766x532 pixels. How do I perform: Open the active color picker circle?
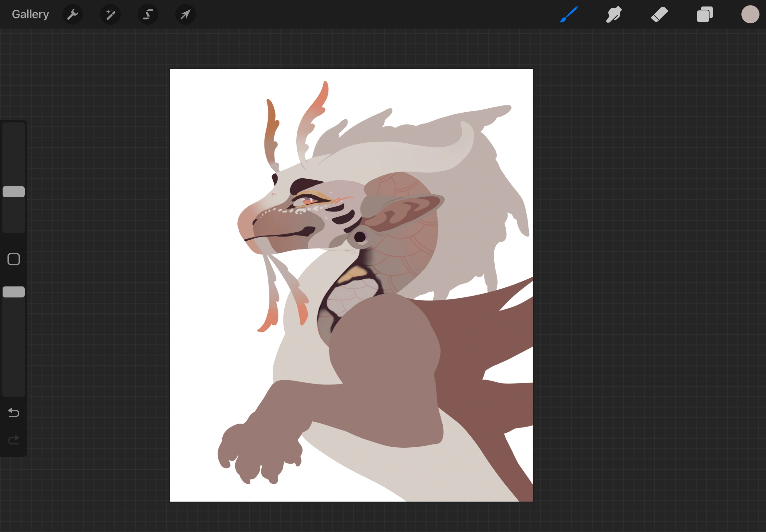point(750,14)
